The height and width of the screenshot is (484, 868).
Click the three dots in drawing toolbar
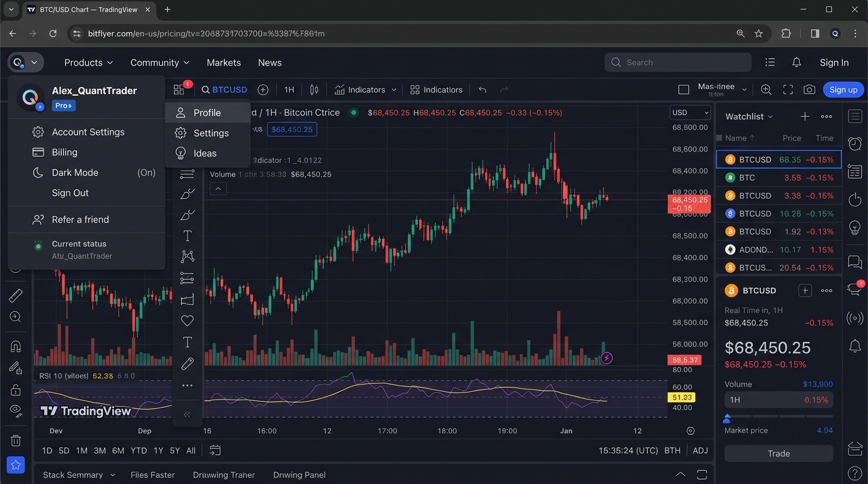click(x=187, y=385)
